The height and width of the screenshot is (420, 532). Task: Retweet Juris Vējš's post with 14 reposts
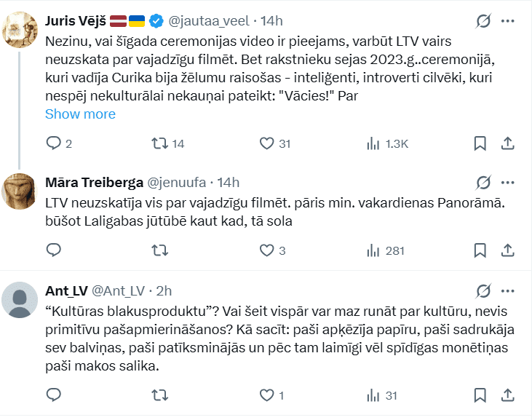pyautogui.click(x=159, y=143)
